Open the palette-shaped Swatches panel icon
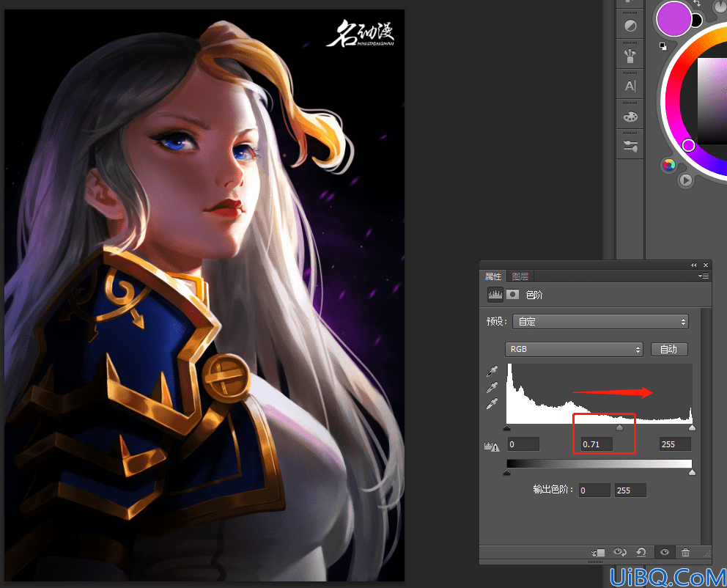Viewport: 727px width, 588px height. click(x=630, y=117)
